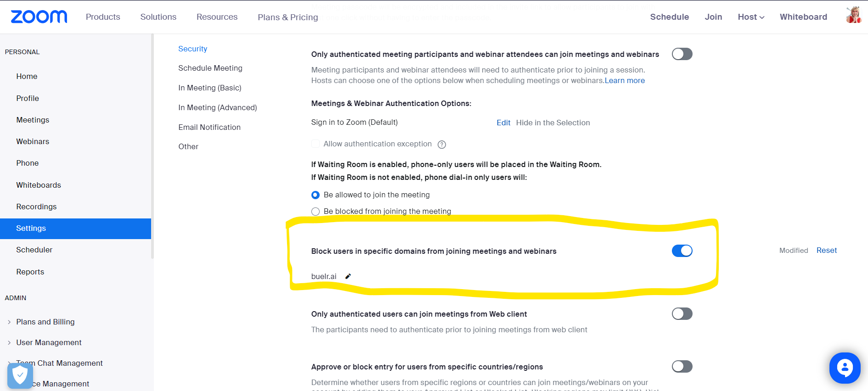
Task: Edit the Sign in to Zoom option
Action: [503, 123]
